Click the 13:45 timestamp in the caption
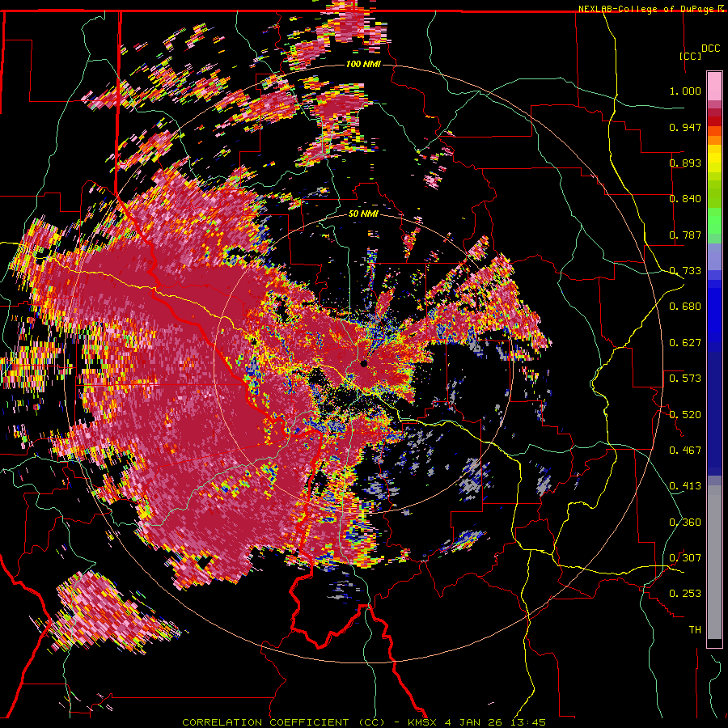This screenshot has width=728, height=728. point(528,722)
